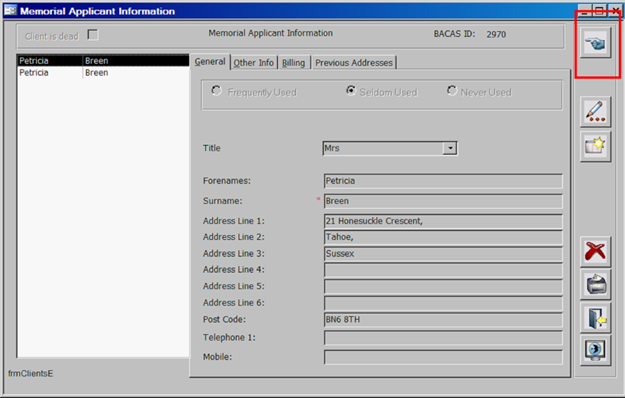Viewport: 625px width, 398px height.
Task: Click the Title combo box showing Mrs
Action: tap(390, 148)
